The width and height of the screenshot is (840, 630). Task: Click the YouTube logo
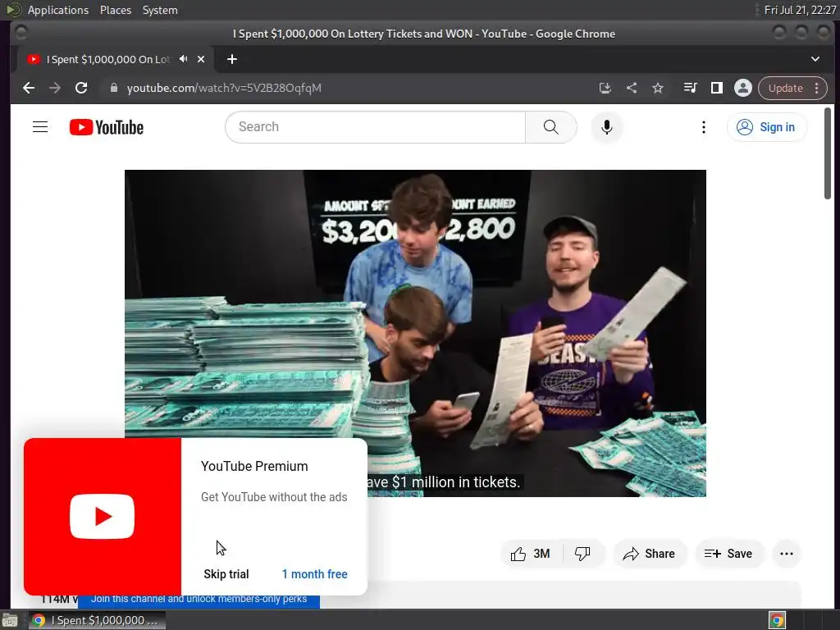click(x=107, y=127)
